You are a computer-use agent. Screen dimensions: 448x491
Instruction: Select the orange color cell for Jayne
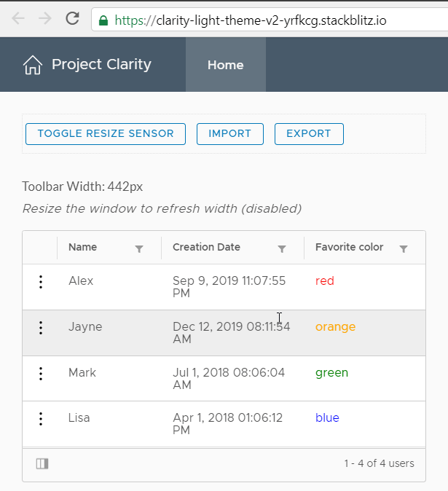click(x=335, y=327)
